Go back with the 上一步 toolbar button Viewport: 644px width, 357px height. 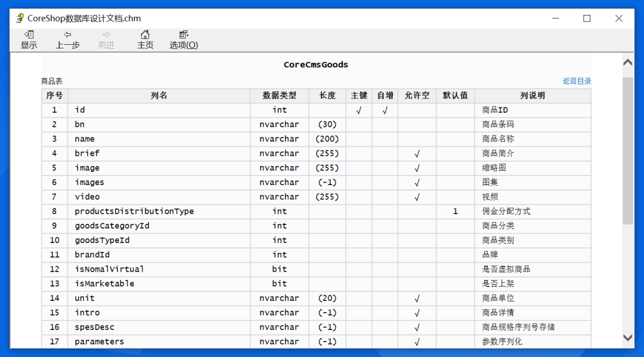tap(67, 39)
